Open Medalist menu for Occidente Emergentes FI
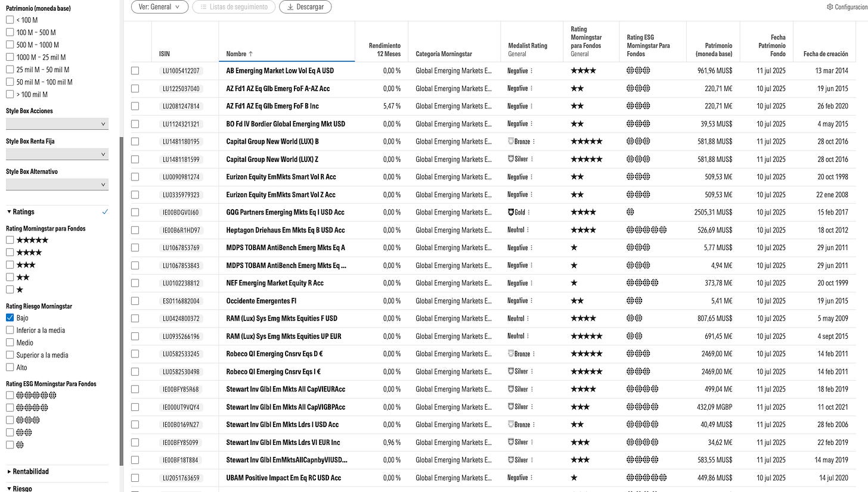This screenshot has width=868, height=492. [x=532, y=301]
